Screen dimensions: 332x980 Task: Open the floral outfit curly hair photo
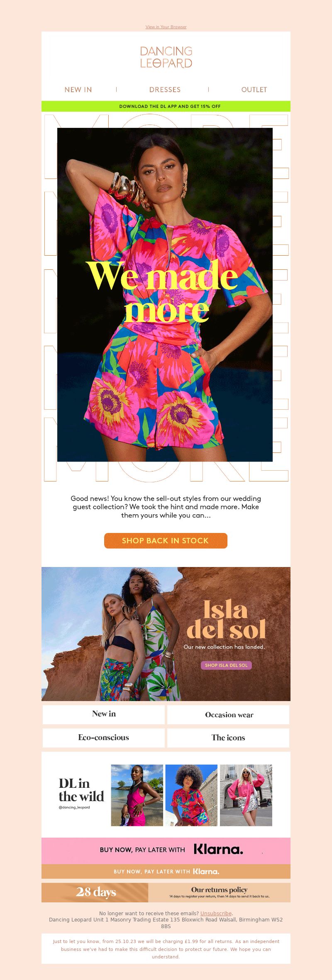191,795
